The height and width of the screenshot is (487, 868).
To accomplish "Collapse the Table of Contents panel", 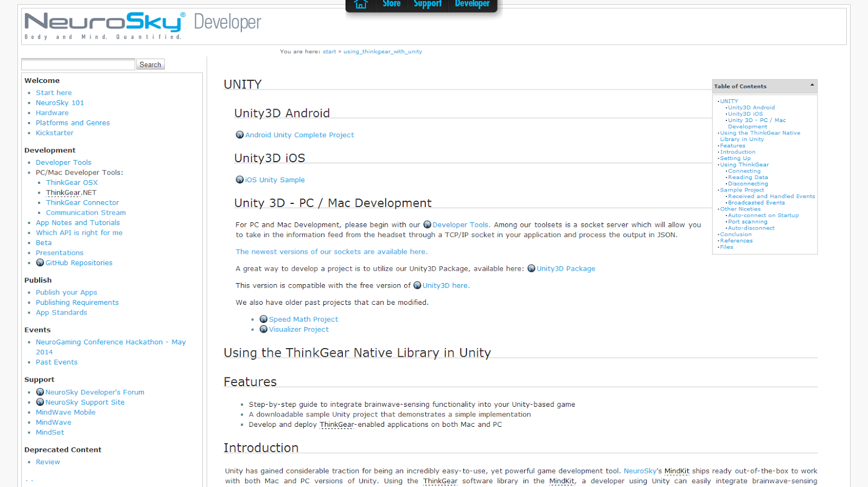I will [x=812, y=85].
